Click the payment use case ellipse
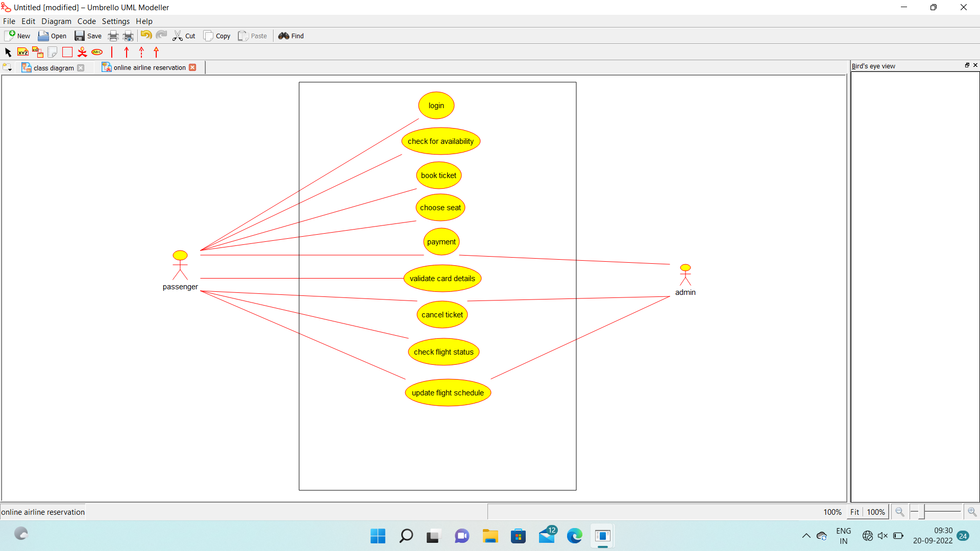The width and height of the screenshot is (980, 551). [442, 242]
